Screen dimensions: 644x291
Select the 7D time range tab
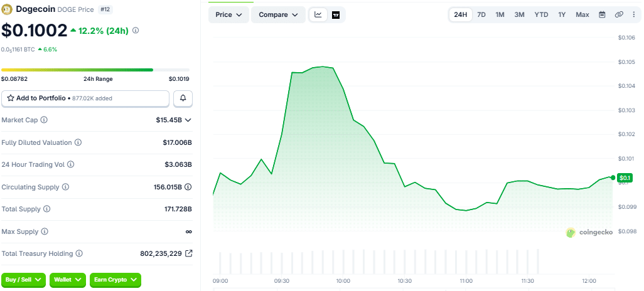click(x=481, y=15)
